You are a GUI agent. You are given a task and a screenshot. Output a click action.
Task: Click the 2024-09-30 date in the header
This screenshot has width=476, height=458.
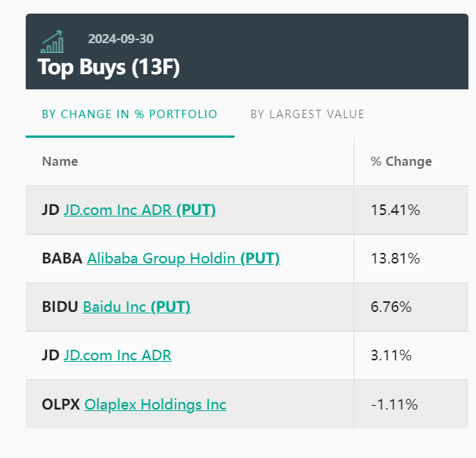pyautogui.click(x=121, y=39)
